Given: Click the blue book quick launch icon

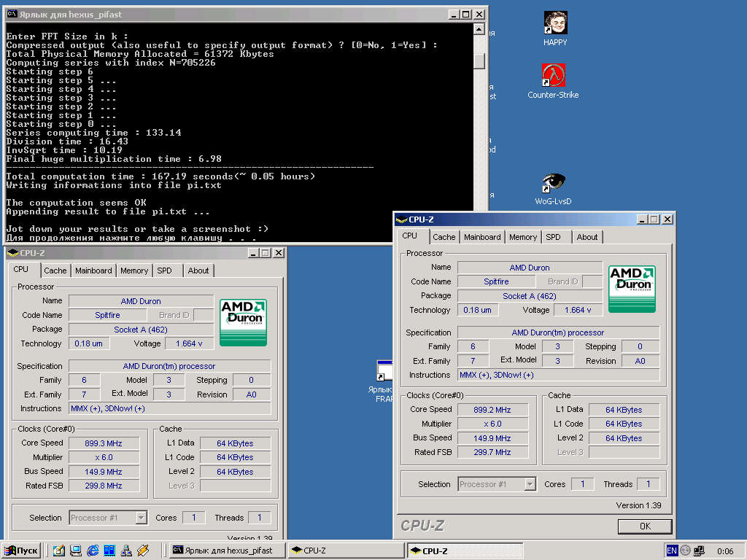Looking at the screenshot, I should coord(109,551).
